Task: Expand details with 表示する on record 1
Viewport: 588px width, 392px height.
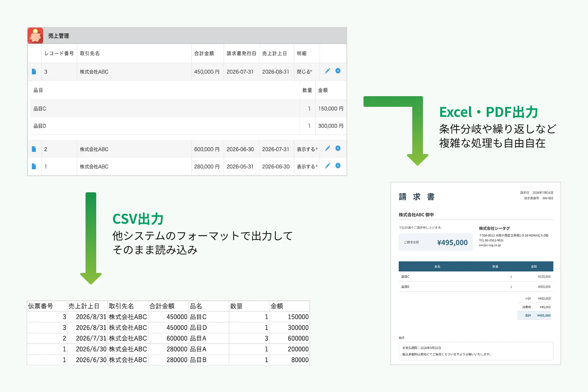Action: coord(307,167)
